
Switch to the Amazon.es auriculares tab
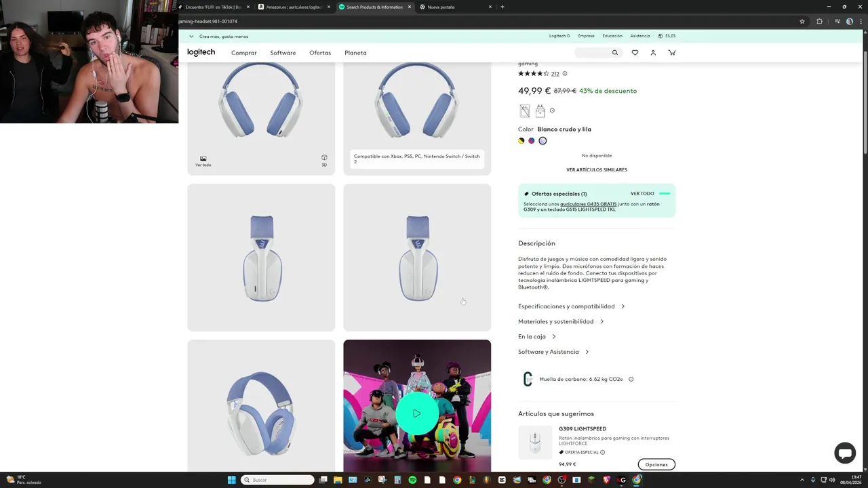[293, 7]
